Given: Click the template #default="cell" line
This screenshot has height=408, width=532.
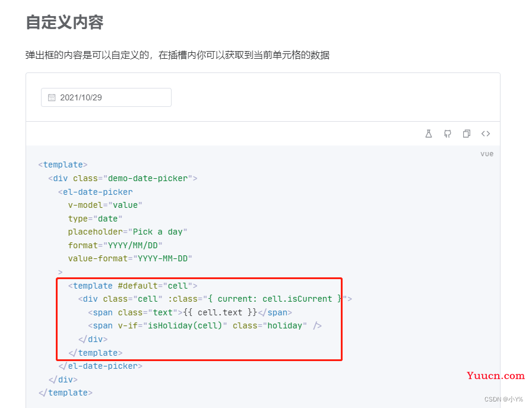Looking at the screenshot, I should click(132, 286).
